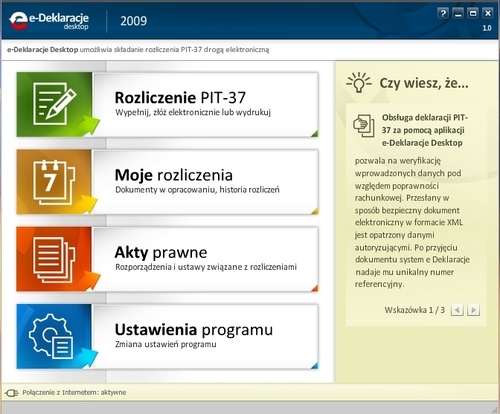Click the 2009 year label in header
This screenshot has width=500, height=414.
click(x=133, y=21)
